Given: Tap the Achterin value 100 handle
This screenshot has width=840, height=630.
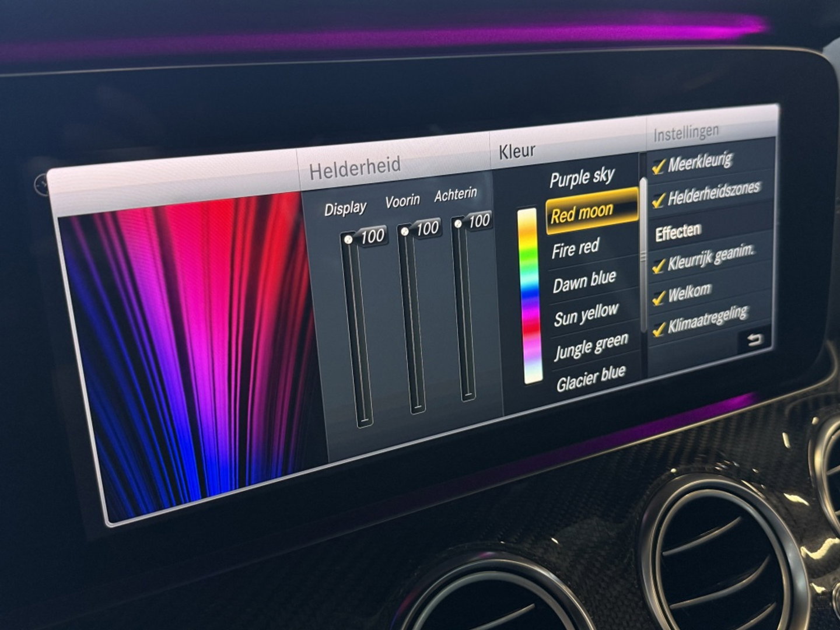Looking at the screenshot, I should (474, 222).
